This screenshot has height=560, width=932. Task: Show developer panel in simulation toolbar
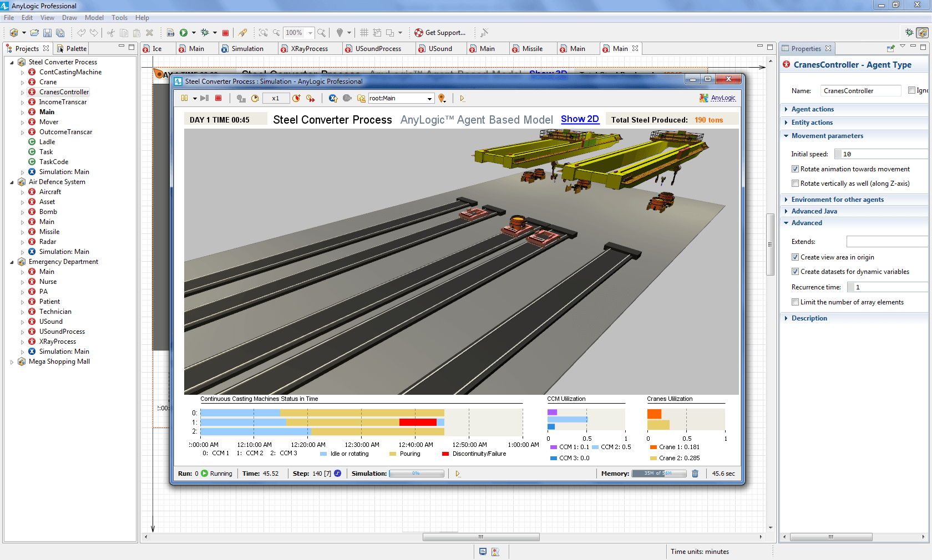(x=462, y=98)
